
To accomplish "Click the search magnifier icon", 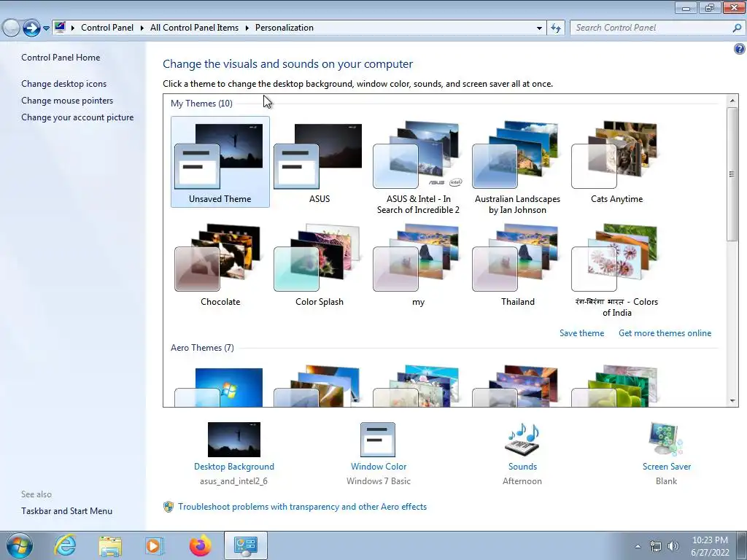I will (x=737, y=28).
